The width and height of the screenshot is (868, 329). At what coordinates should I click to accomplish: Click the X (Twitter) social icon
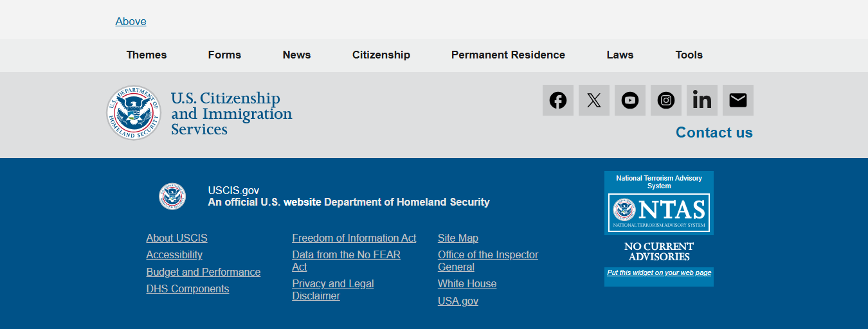tap(594, 100)
